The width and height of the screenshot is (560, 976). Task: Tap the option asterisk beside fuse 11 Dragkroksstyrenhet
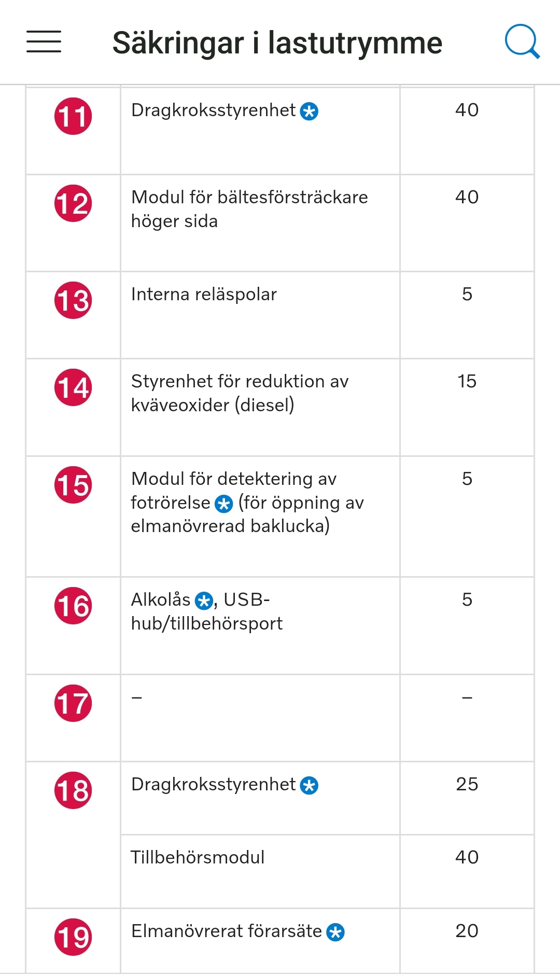[x=309, y=111]
